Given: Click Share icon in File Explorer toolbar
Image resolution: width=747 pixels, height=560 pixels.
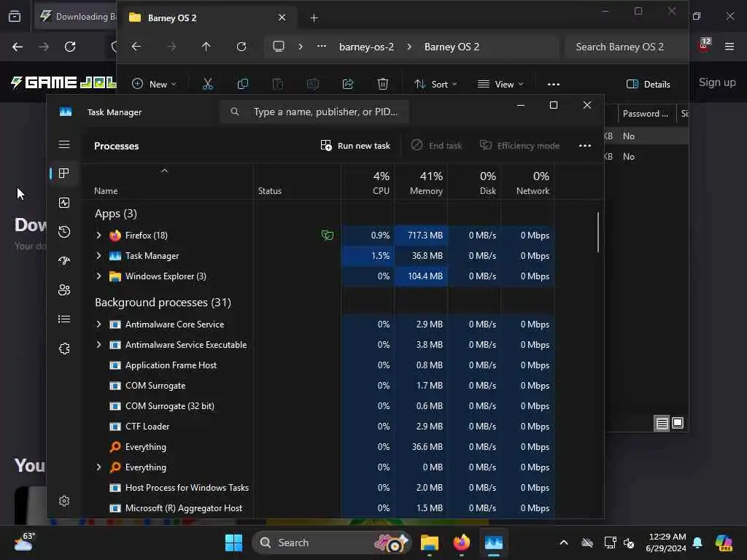Looking at the screenshot, I should (x=348, y=85).
